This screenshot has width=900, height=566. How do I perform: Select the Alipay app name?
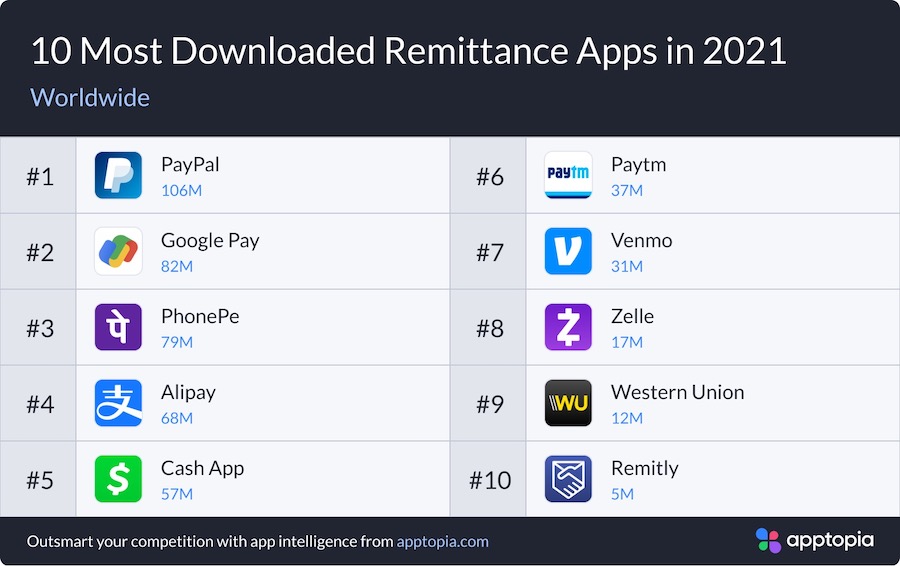[x=188, y=393]
